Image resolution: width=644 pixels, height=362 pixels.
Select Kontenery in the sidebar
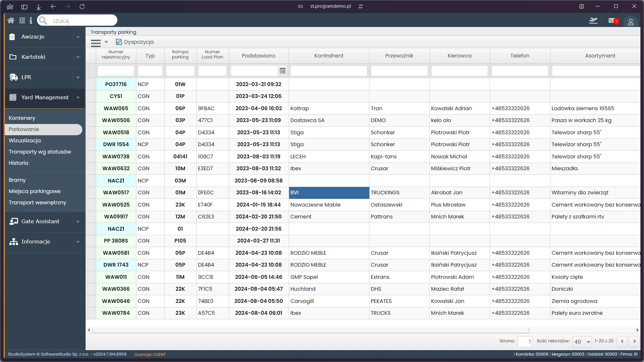click(x=22, y=118)
